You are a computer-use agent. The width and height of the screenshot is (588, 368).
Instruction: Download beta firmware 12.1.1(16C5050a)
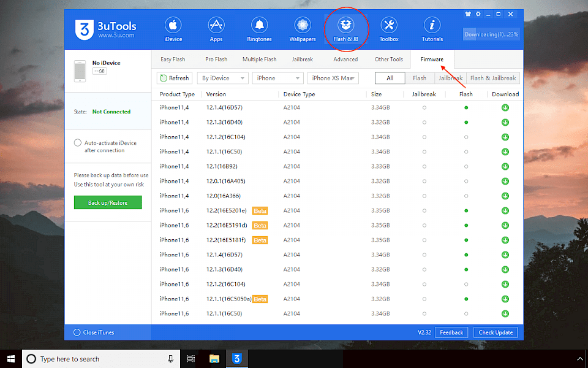click(505, 299)
